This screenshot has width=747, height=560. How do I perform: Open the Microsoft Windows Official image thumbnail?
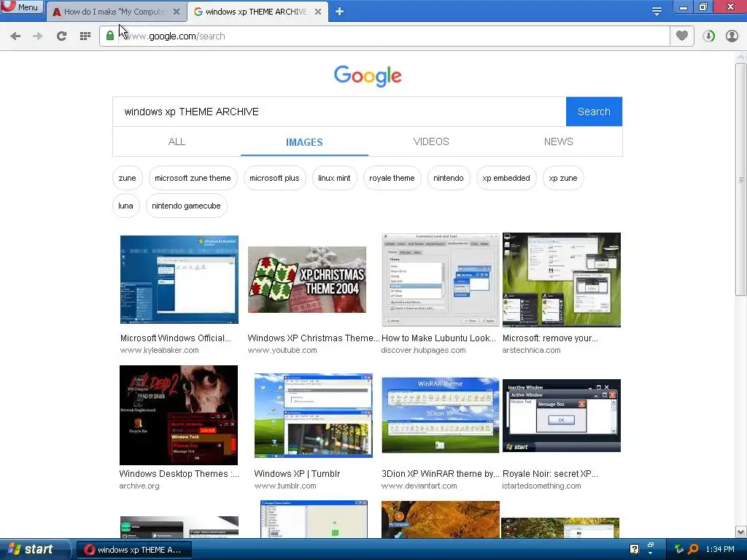click(179, 279)
